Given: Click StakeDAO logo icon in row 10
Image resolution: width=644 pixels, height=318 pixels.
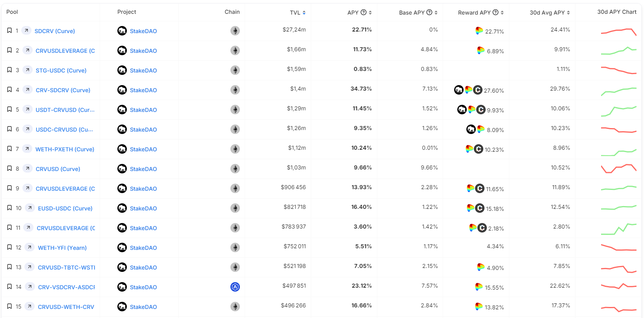Looking at the screenshot, I should (122, 208).
